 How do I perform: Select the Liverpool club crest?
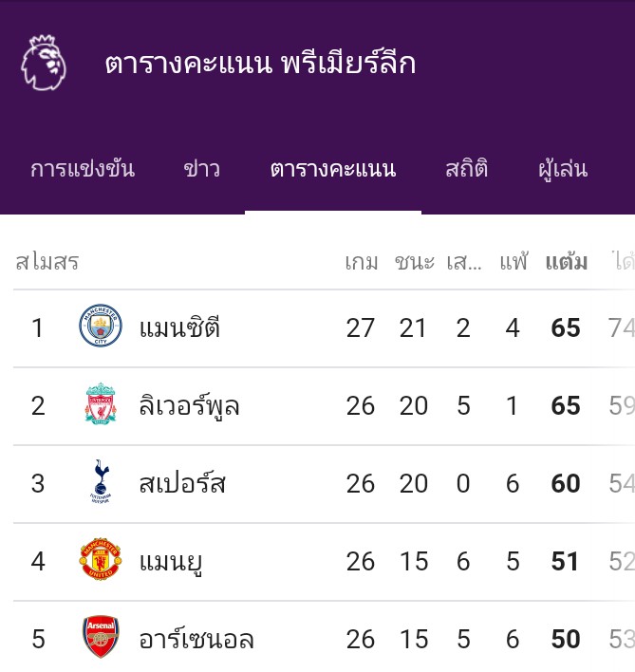pos(101,403)
